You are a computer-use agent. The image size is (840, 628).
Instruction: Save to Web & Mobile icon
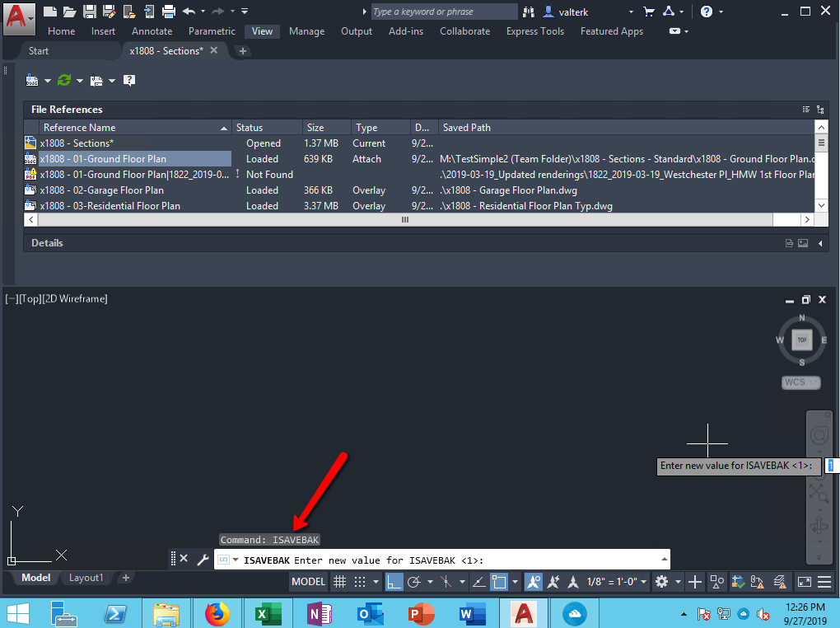(x=149, y=12)
